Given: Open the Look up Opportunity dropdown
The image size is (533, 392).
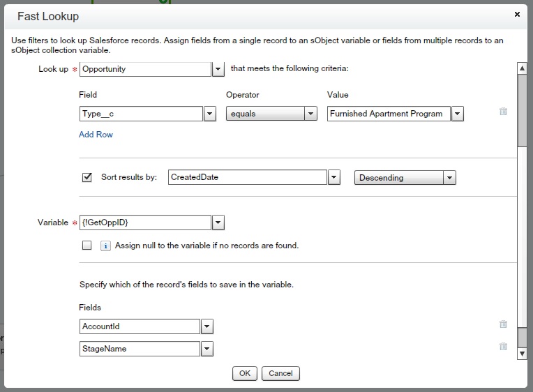Looking at the screenshot, I should pos(218,69).
